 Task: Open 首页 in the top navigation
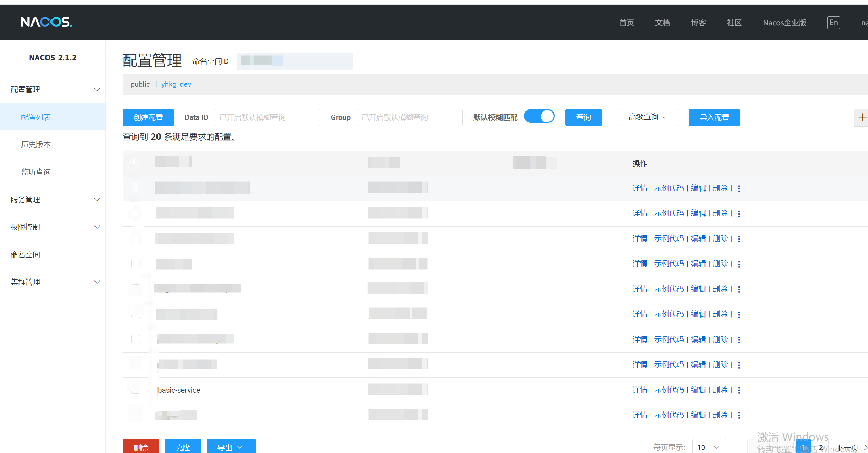pos(627,23)
